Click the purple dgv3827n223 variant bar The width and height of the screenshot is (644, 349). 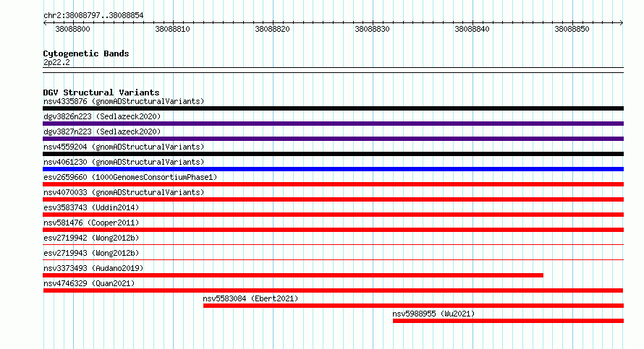point(333,139)
